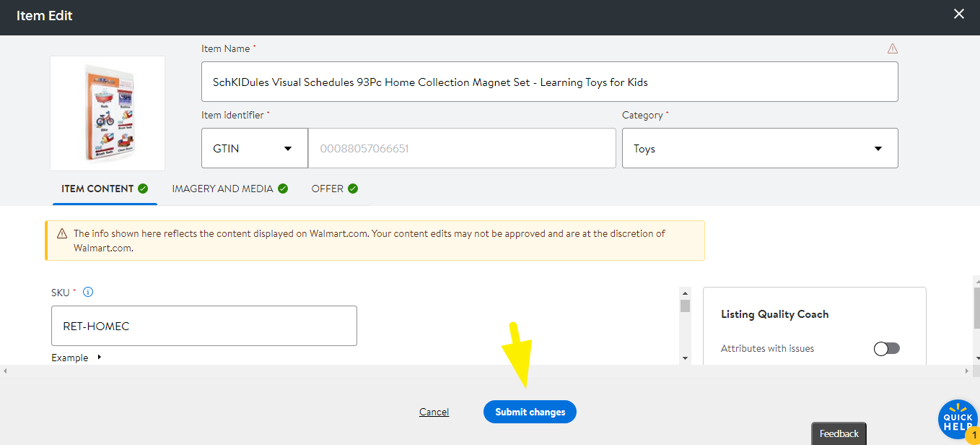The width and height of the screenshot is (980, 445).
Task: Click the Submit changes button
Action: (530, 412)
